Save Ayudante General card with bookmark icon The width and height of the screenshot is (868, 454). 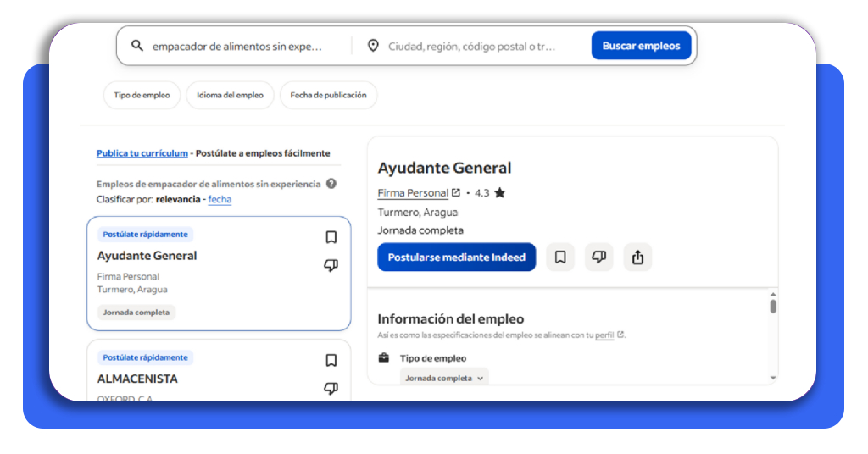click(x=331, y=237)
